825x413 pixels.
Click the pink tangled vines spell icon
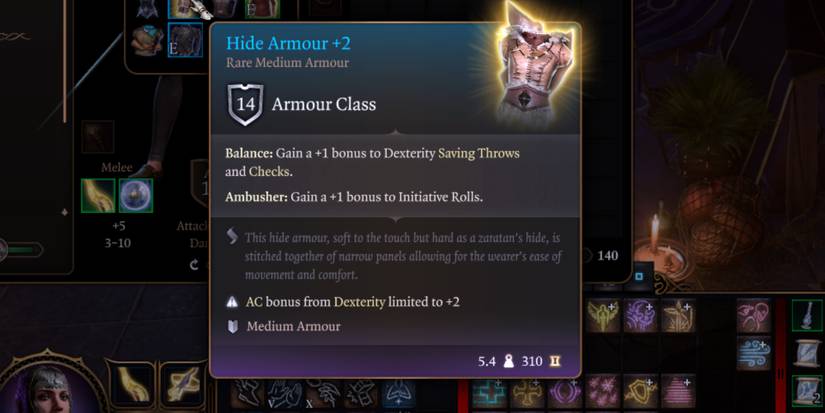pos(754,315)
